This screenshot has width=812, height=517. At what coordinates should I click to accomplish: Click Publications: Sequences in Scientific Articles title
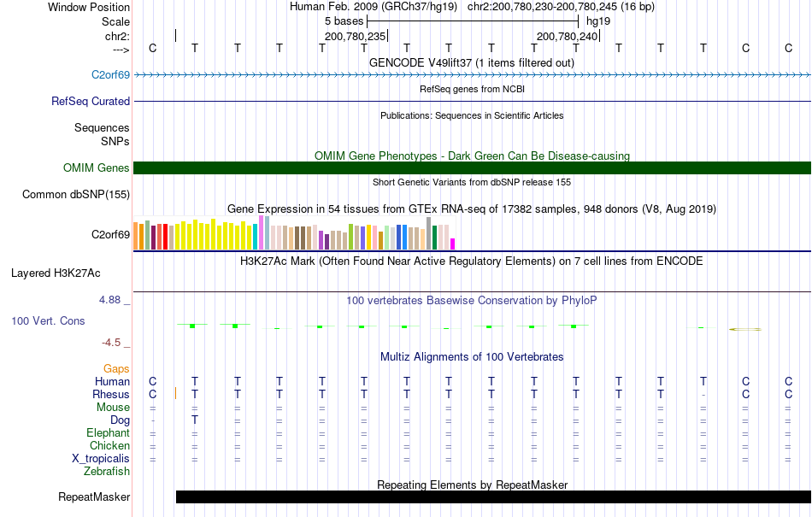472,115
